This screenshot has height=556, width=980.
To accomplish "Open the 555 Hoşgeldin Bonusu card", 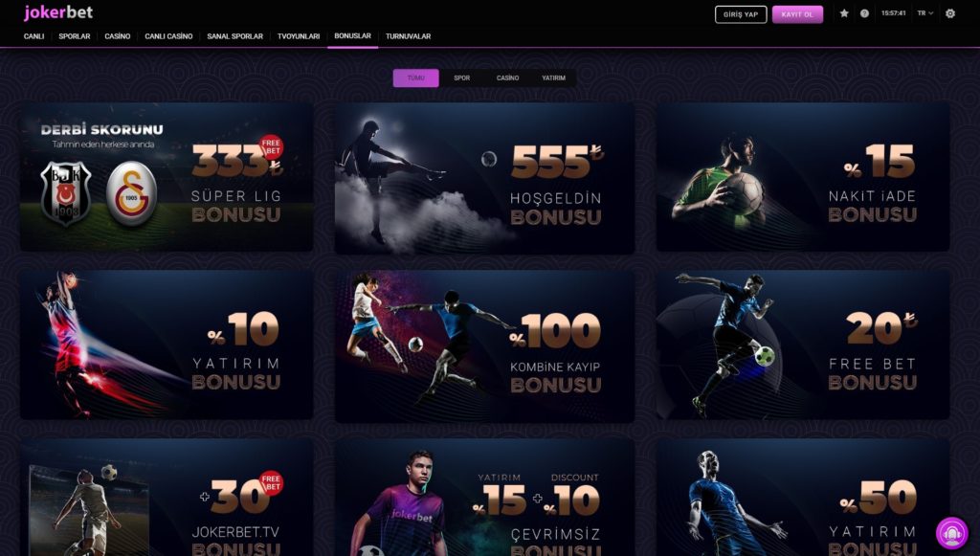I will (485, 178).
